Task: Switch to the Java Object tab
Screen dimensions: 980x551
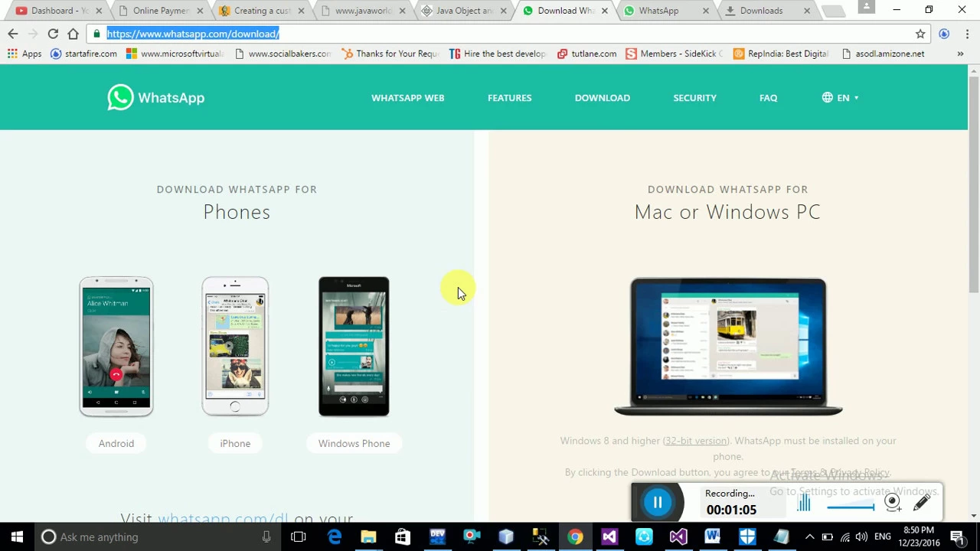Action: point(462,11)
